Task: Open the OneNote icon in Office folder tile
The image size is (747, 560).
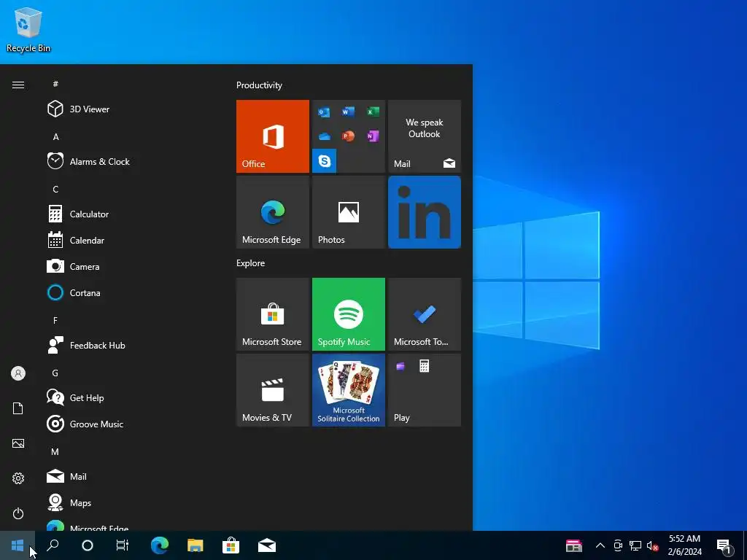Action: 373,136
